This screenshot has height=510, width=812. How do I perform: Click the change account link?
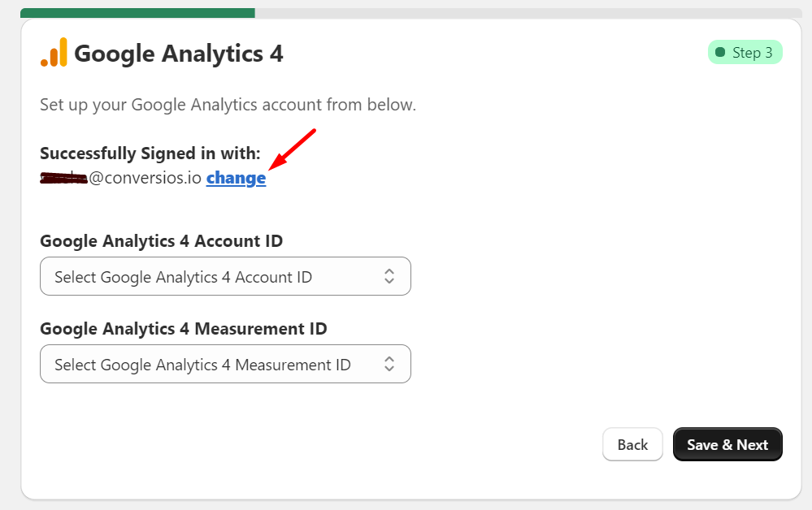point(237,178)
